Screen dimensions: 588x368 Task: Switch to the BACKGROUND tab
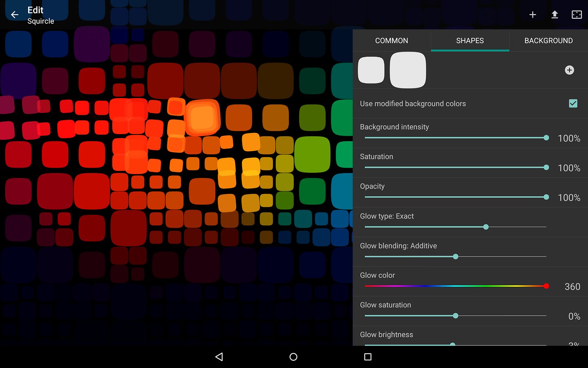[548, 40]
